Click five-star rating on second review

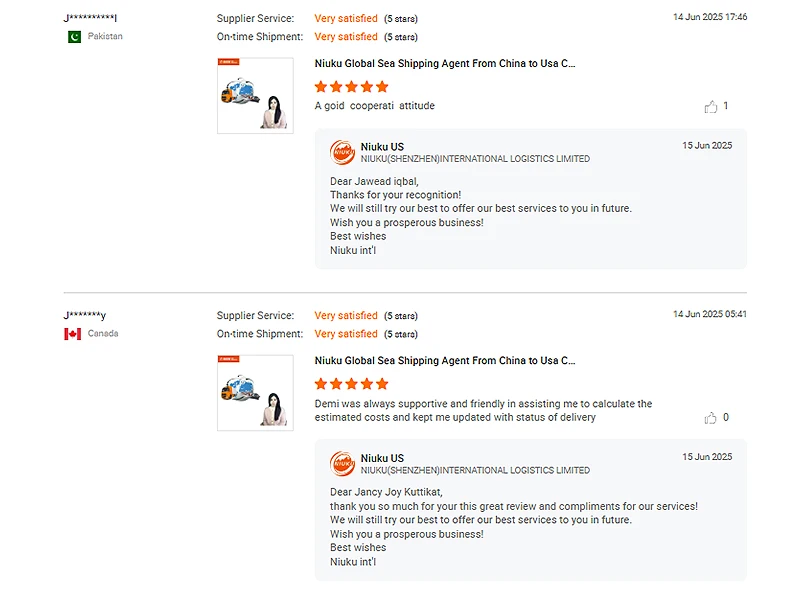click(x=351, y=384)
